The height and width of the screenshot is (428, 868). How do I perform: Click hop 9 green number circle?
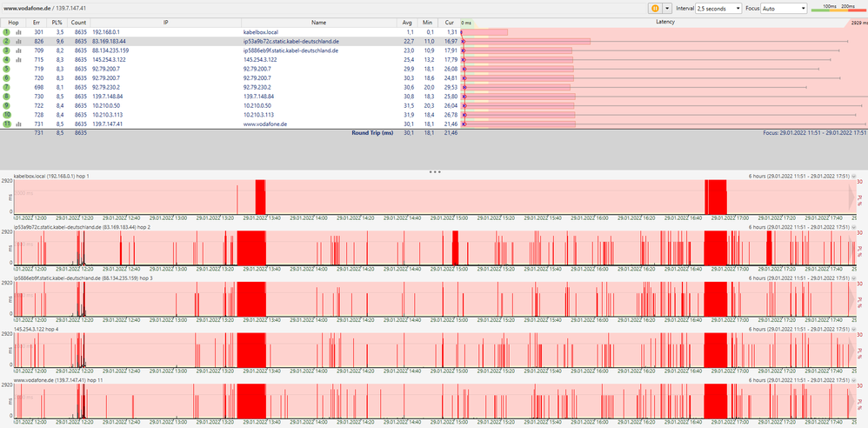[7, 105]
